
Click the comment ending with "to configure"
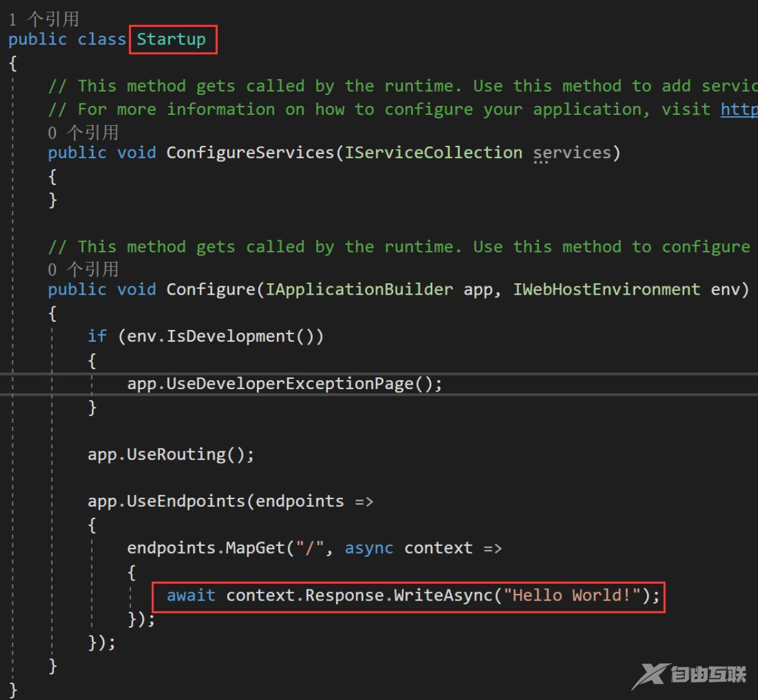coord(400,247)
